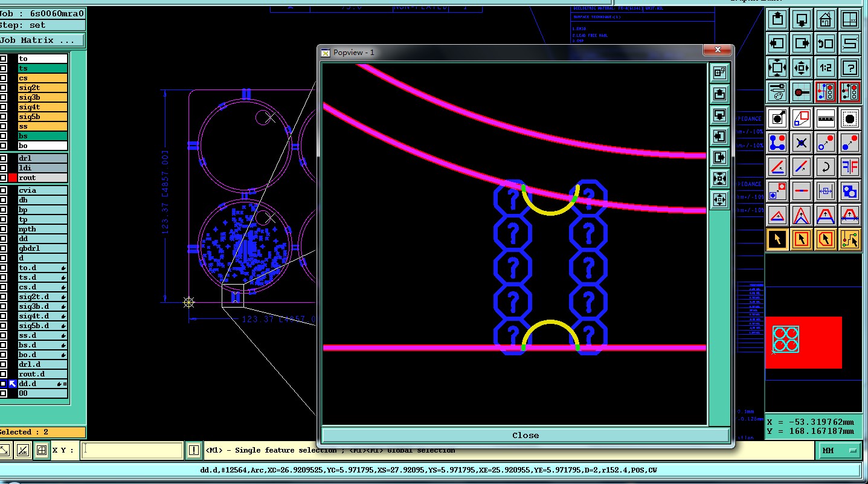Select layer drl.d in the layer list
868x484 pixels.
coord(42,364)
